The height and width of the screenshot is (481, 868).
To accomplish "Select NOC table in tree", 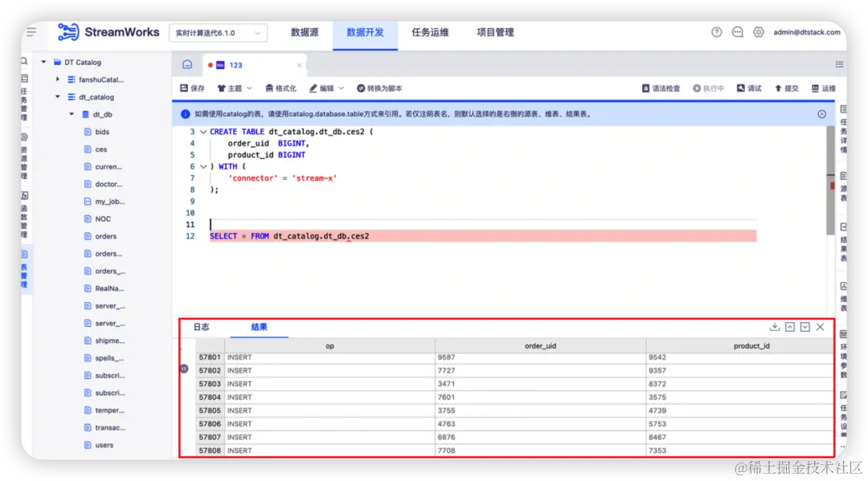I will tap(103, 218).
